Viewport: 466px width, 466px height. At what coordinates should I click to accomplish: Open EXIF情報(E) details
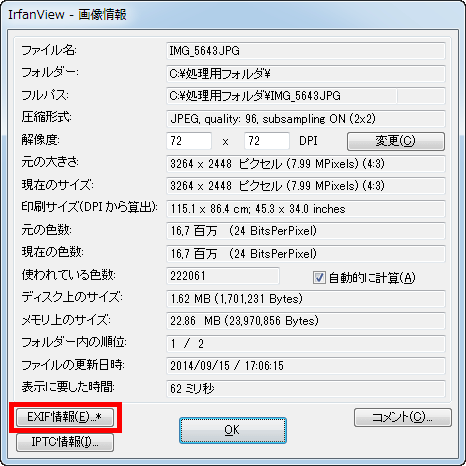pos(65,417)
